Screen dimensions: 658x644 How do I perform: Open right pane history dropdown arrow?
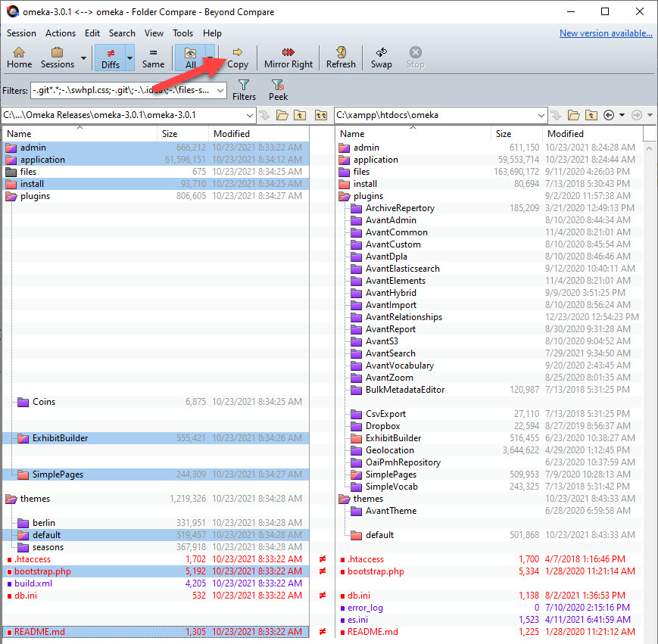click(622, 115)
